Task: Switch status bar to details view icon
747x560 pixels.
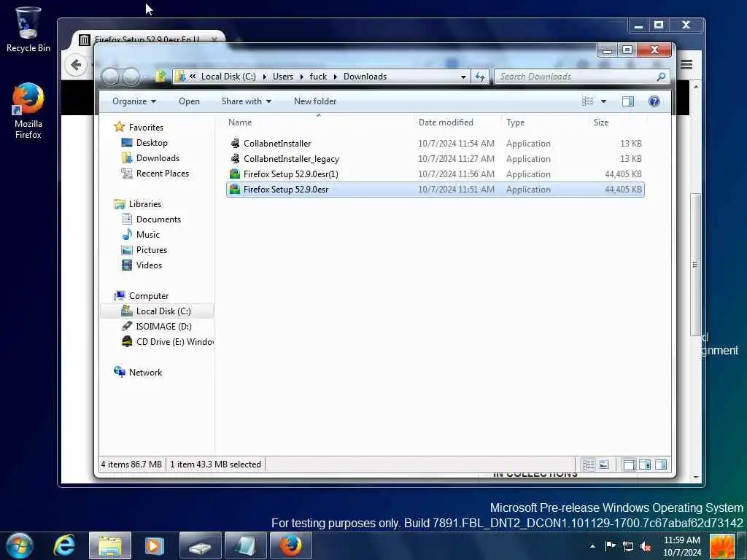Action: click(x=589, y=464)
